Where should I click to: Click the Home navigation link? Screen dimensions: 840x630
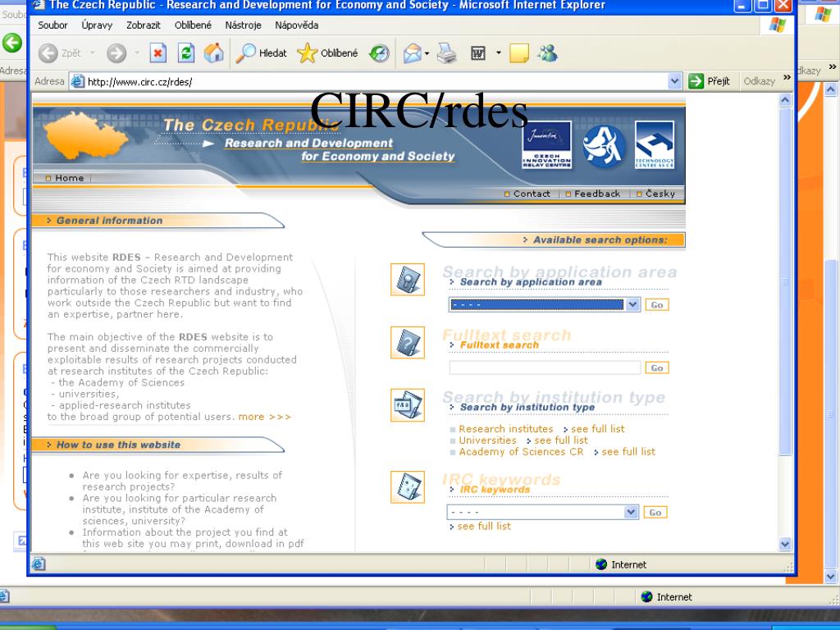tap(69, 178)
